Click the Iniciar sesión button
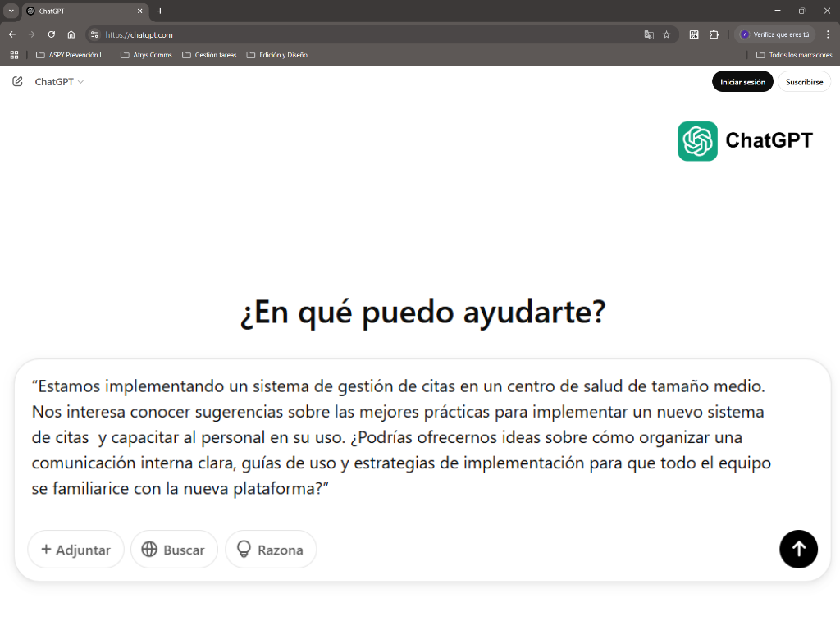This screenshot has width=840, height=630. pyautogui.click(x=742, y=82)
